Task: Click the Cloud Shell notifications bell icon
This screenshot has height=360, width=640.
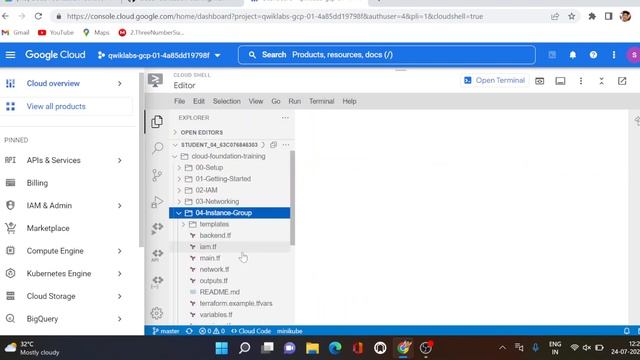Action: point(573,55)
